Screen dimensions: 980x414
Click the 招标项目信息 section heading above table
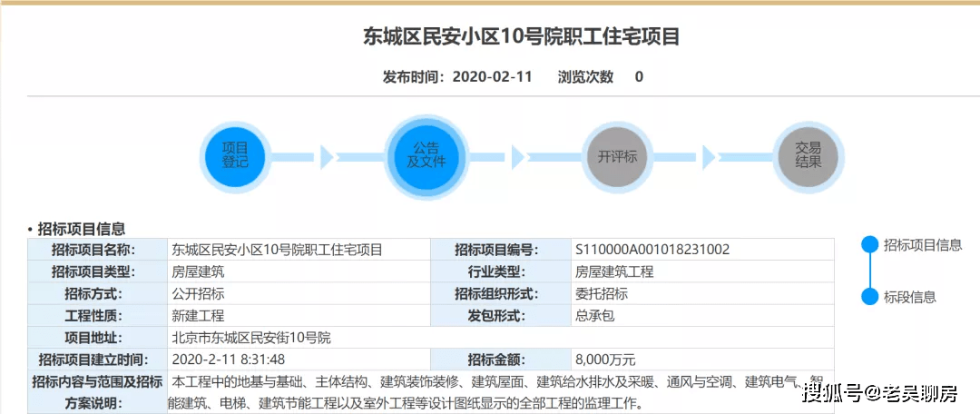[x=81, y=229]
